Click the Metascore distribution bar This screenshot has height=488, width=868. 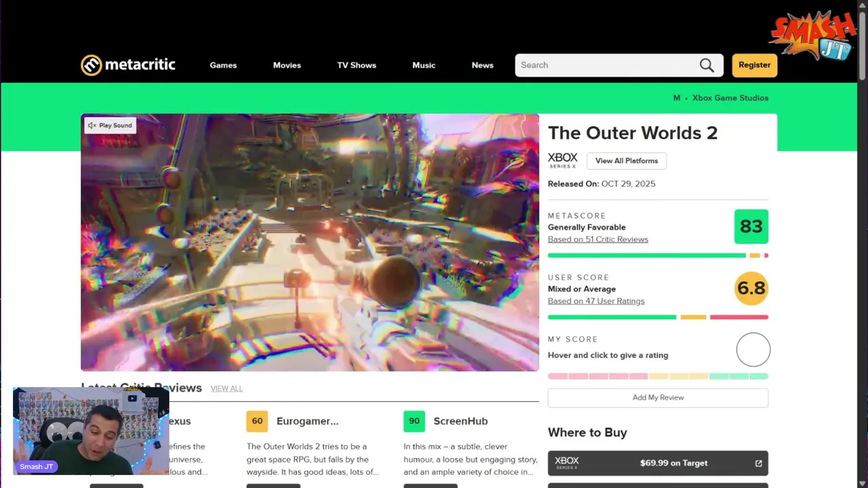[658, 256]
